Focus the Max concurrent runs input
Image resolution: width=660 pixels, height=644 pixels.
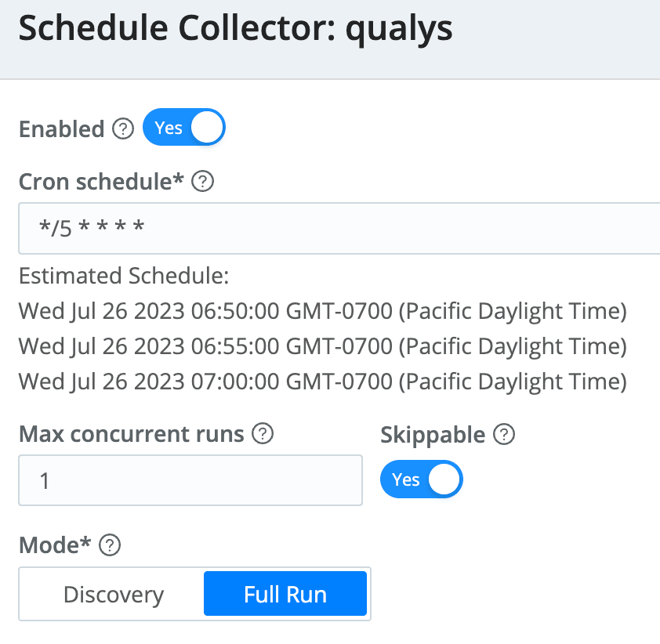point(190,479)
